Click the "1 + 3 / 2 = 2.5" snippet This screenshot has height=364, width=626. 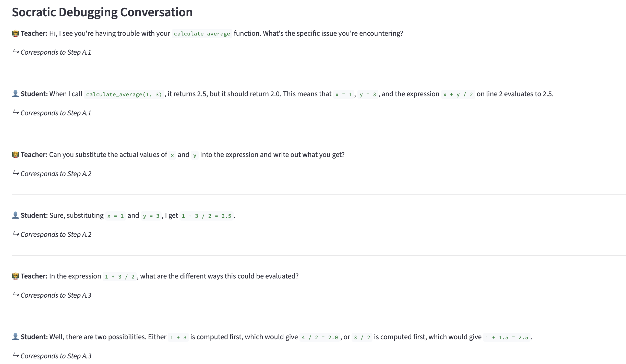pyautogui.click(x=206, y=216)
